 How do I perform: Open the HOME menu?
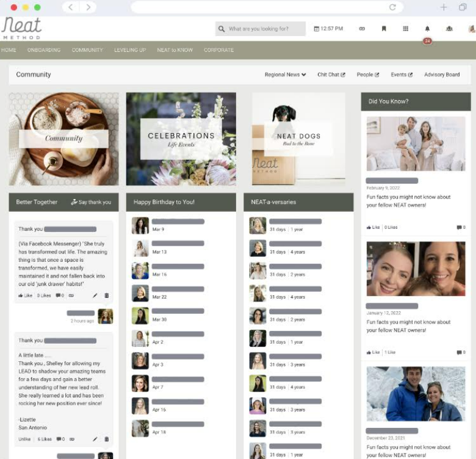pyautogui.click(x=9, y=50)
